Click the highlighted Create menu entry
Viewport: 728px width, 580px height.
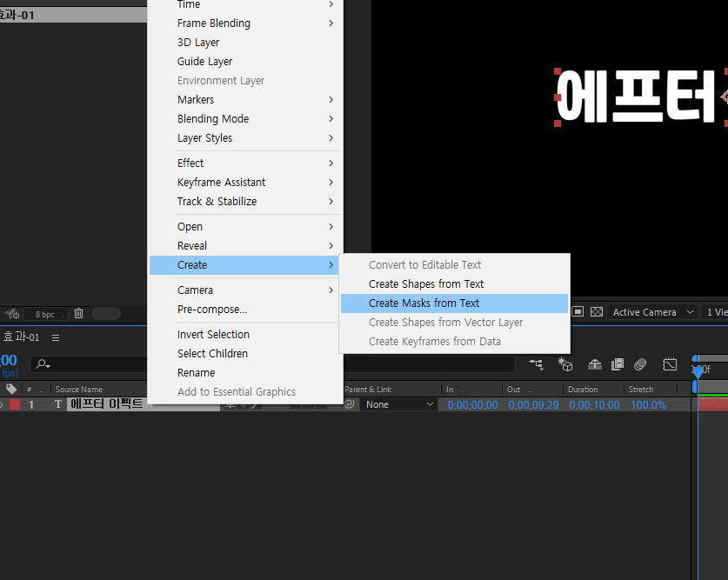[246, 265]
